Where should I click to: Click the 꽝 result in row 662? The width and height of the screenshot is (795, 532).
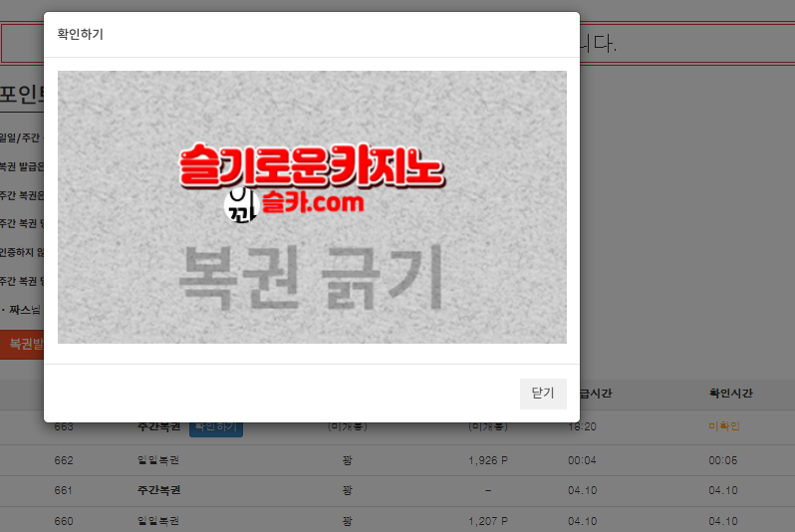[x=347, y=461]
